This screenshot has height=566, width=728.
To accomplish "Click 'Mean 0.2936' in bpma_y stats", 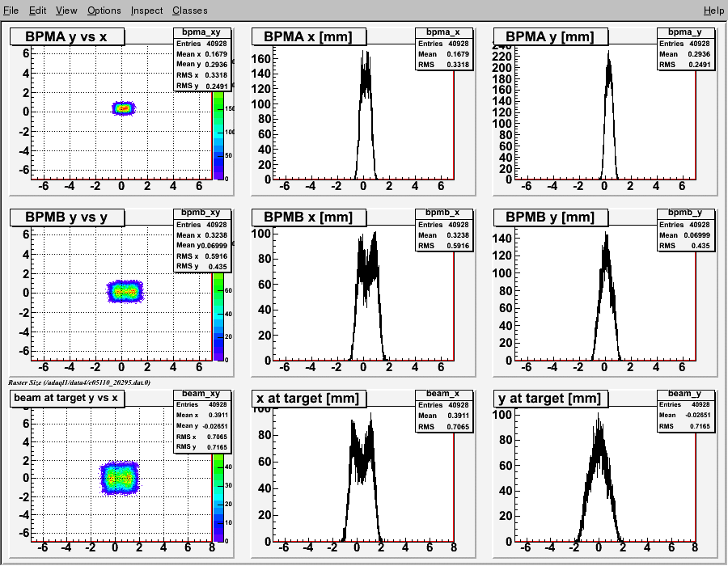I will click(x=685, y=54).
